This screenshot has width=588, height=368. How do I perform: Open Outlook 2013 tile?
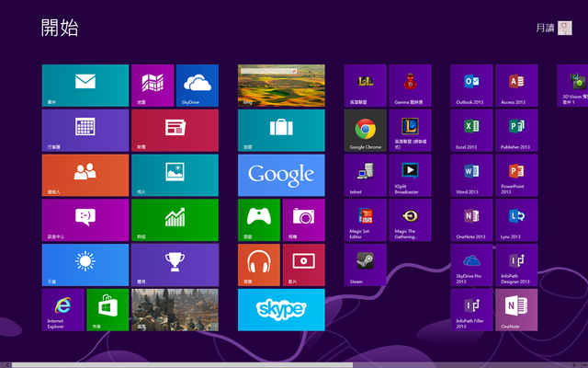point(471,86)
